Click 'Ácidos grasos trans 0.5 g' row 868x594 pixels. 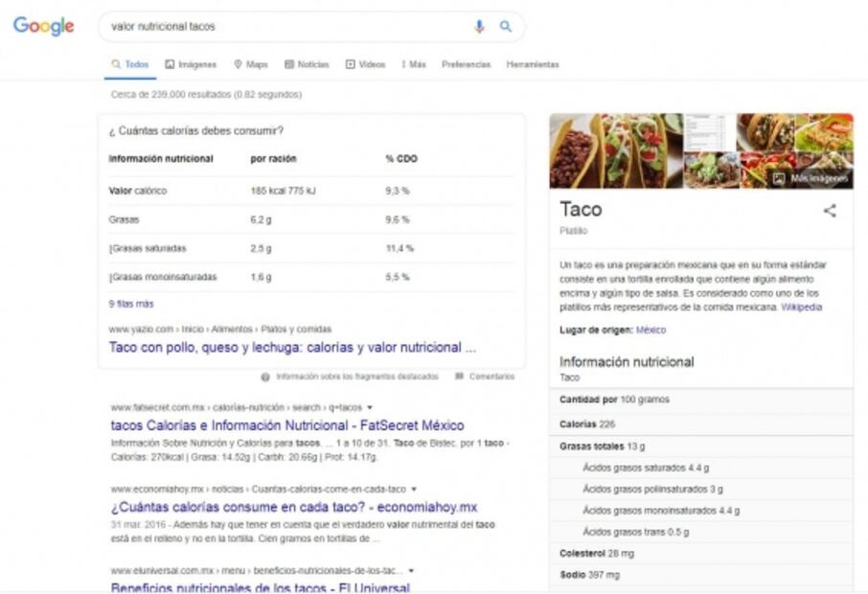[701, 532]
